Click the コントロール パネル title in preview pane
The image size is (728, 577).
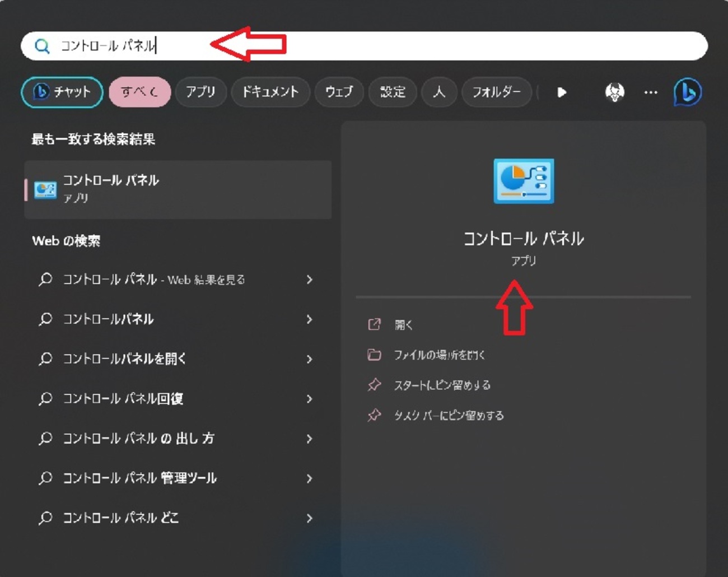(524, 239)
